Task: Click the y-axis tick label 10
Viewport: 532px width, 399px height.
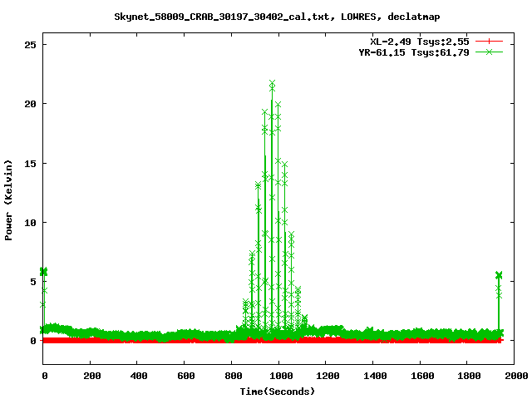Action: point(30,223)
